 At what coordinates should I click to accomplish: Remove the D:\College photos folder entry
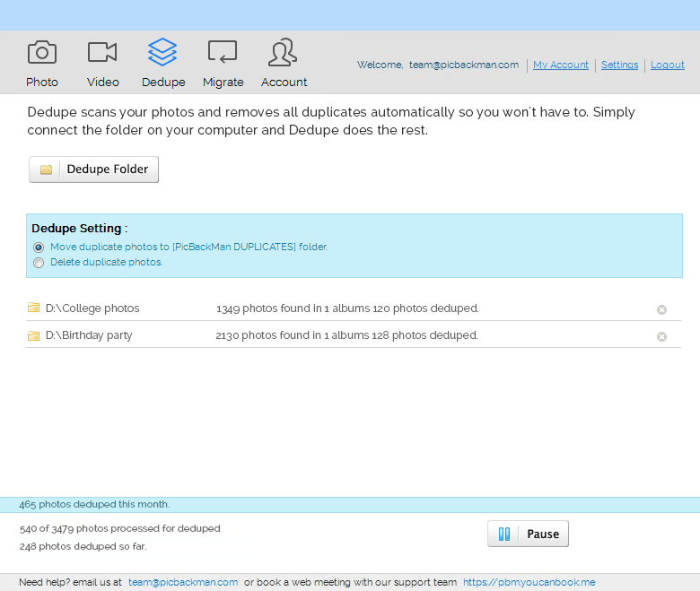[661, 309]
